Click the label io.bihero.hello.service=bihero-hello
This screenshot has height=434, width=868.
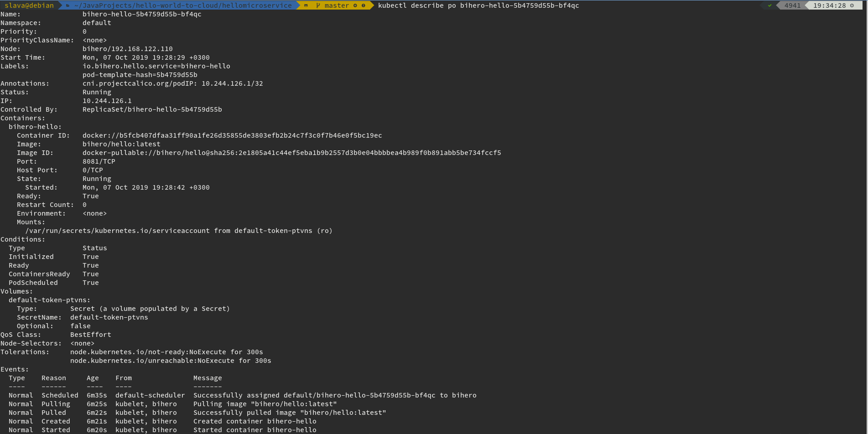(x=156, y=66)
